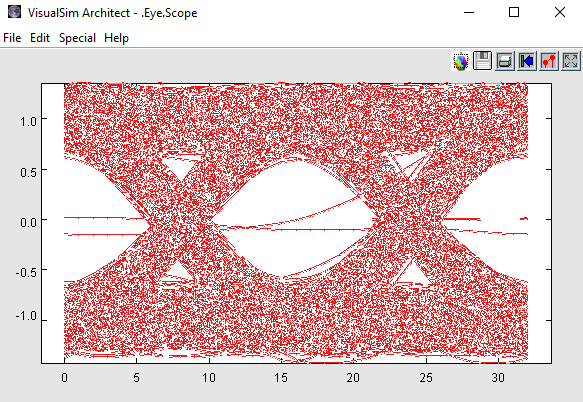Screen dimensions: 583x402
Task: Click the 0.0 label on the vertical axis
Action: (x=28, y=222)
